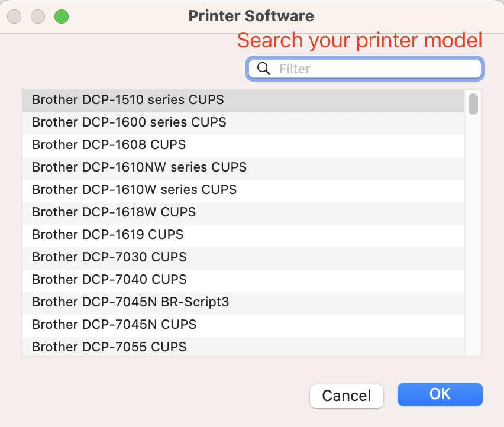Viewport: 504px width, 427px height.
Task: Select Brother DCP-1610W series CUPS
Action: click(134, 190)
